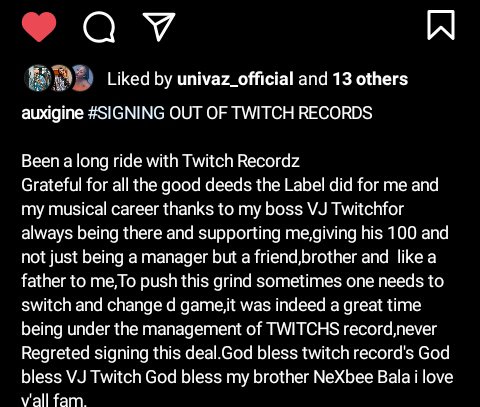Screen dimensions: 480x407
Task: Open the first liker's profile avatar
Action: click(38, 78)
